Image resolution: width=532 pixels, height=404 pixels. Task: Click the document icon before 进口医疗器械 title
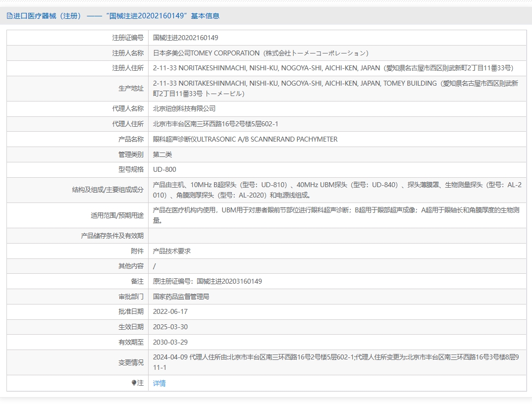coord(9,16)
